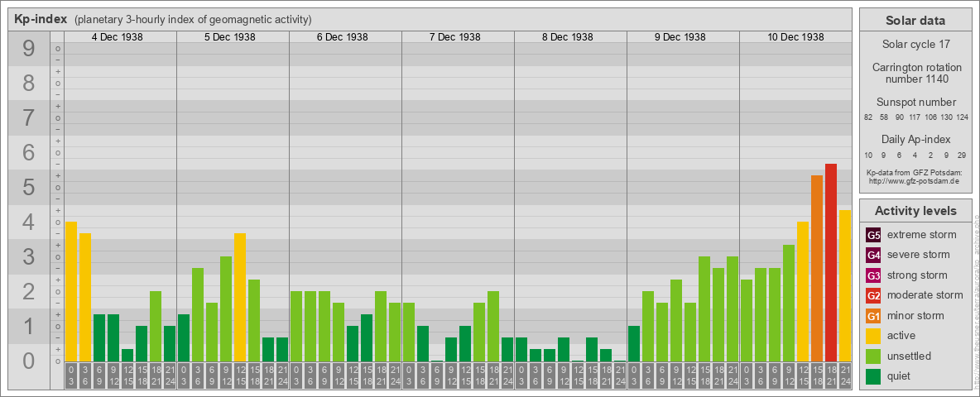The height and width of the screenshot is (397, 980).
Task: Select the G3 strong storm legend icon
Action: pos(873,275)
